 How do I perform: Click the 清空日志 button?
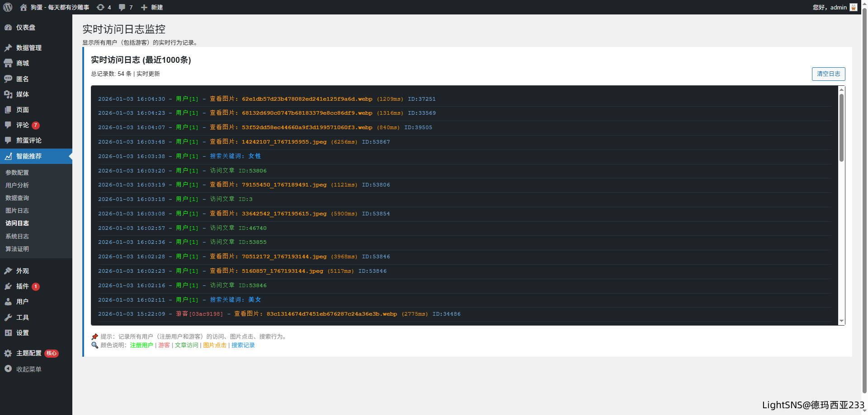828,74
